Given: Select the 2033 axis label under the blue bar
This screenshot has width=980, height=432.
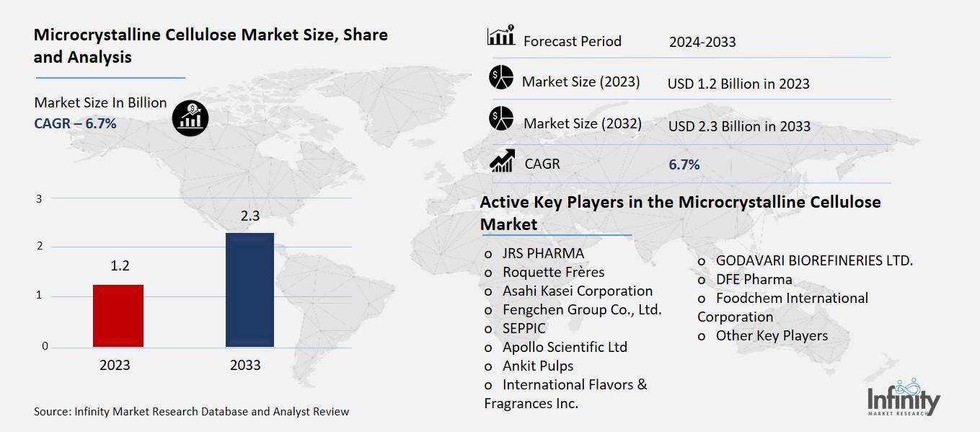Looking at the screenshot, I should 245,365.
